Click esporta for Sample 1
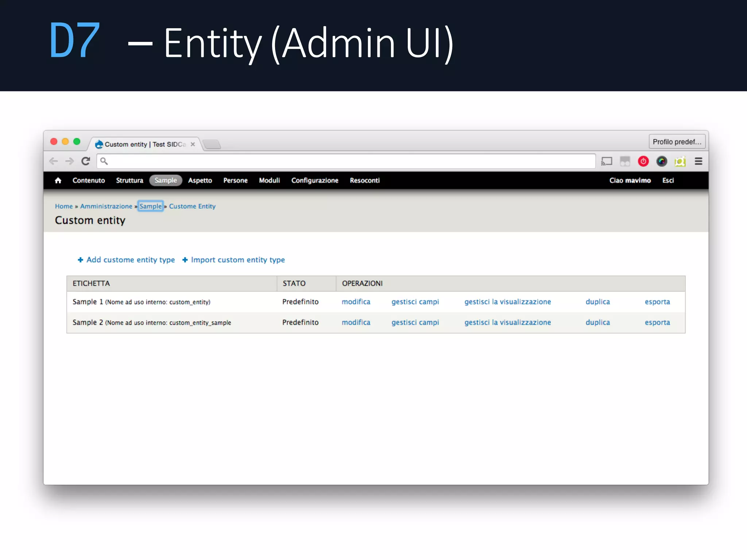This screenshot has height=560, width=747. coord(657,302)
